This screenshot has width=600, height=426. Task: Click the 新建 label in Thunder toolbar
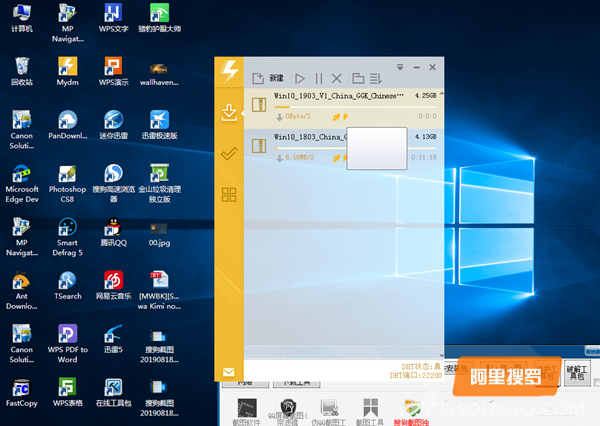[x=276, y=78]
